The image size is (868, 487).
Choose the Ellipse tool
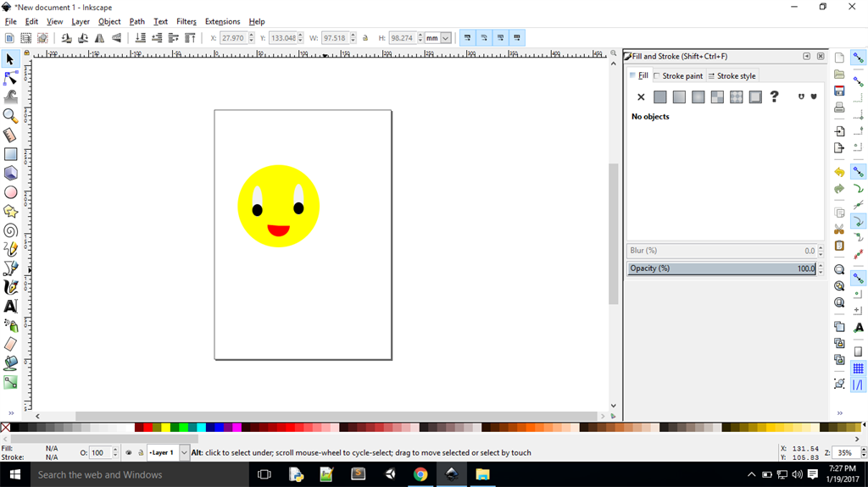(x=10, y=192)
